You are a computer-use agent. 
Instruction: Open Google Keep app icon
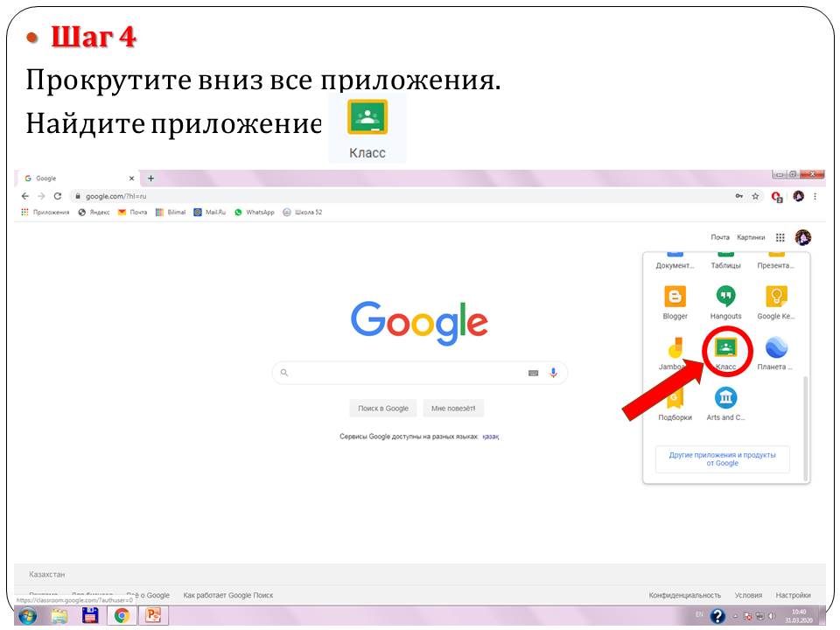click(775, 297)
